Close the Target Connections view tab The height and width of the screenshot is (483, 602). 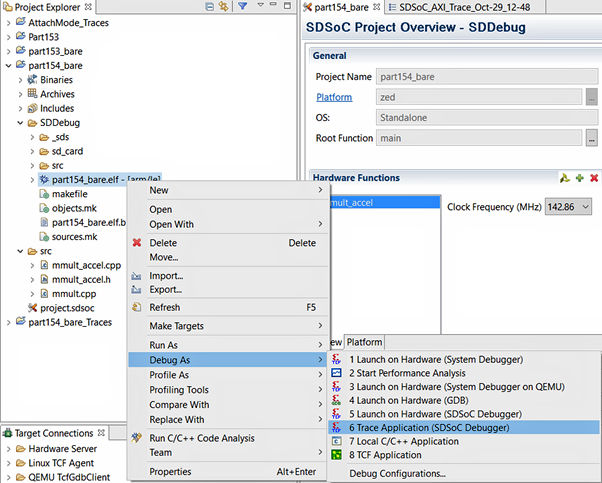click(x=101, y=433)
